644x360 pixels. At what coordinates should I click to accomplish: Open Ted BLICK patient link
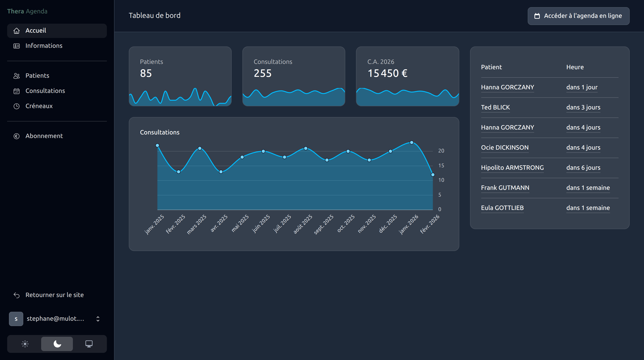tap(495, 107)
